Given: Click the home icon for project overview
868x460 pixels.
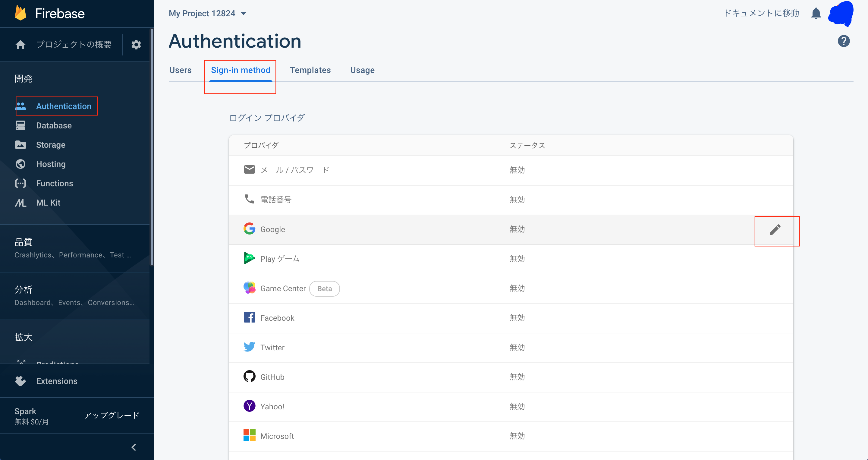Looking at the screenshot, I should tap(20, 45).
